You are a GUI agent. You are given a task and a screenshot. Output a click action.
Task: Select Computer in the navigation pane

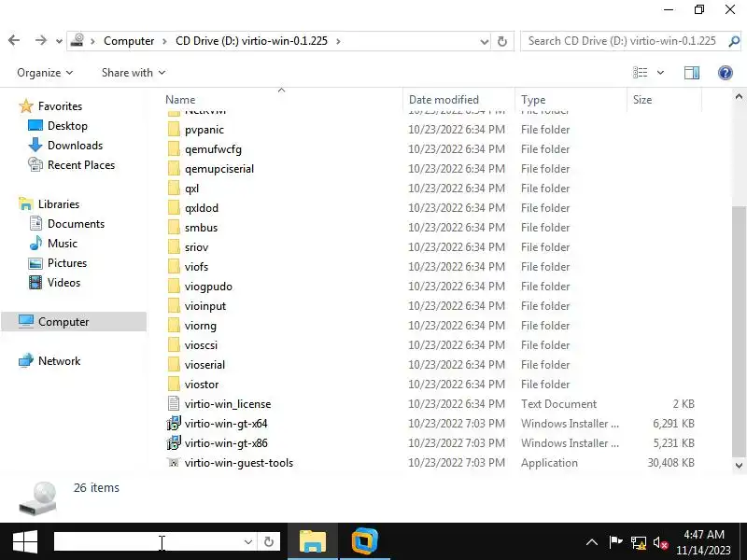[x=74, y=321]
